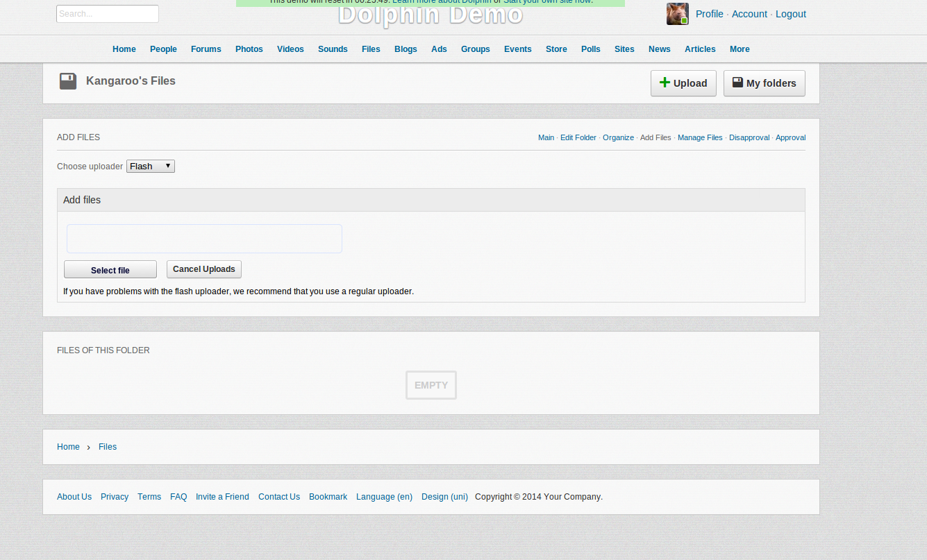Switch to the Disapproval tab
The image size is (927, 560).
pos(749,137)
